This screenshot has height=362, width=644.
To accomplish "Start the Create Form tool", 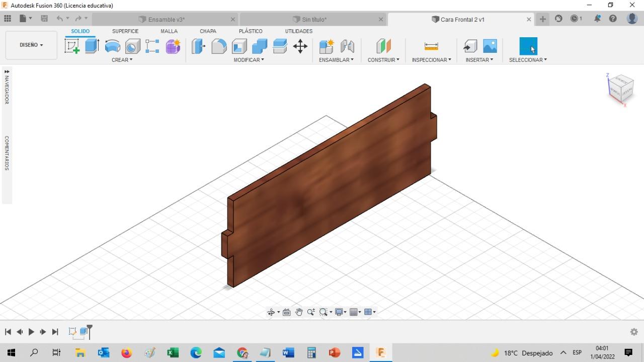I will (173, 46).
